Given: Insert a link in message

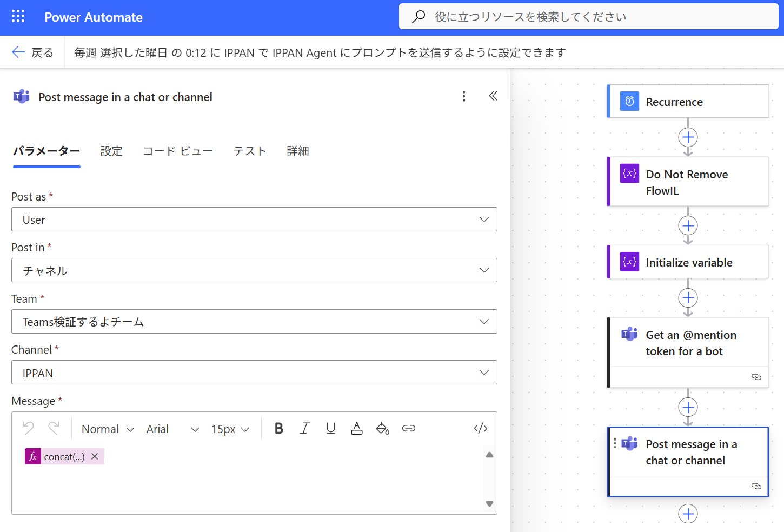Looking at the screenshot, I should (x=409, y=428).
